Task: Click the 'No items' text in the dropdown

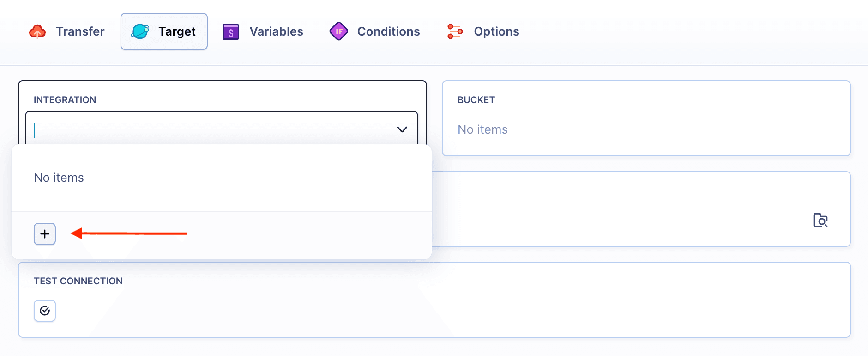Action: [58, 177]
